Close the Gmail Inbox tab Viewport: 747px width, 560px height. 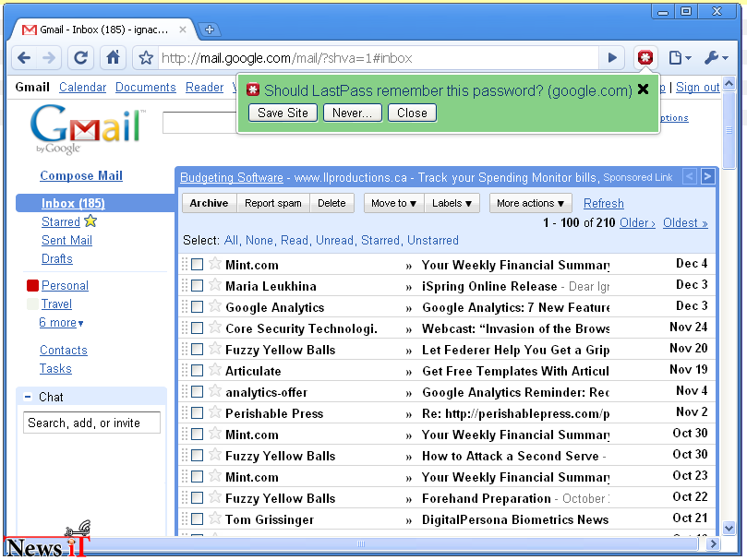click(x=183, y=30)
